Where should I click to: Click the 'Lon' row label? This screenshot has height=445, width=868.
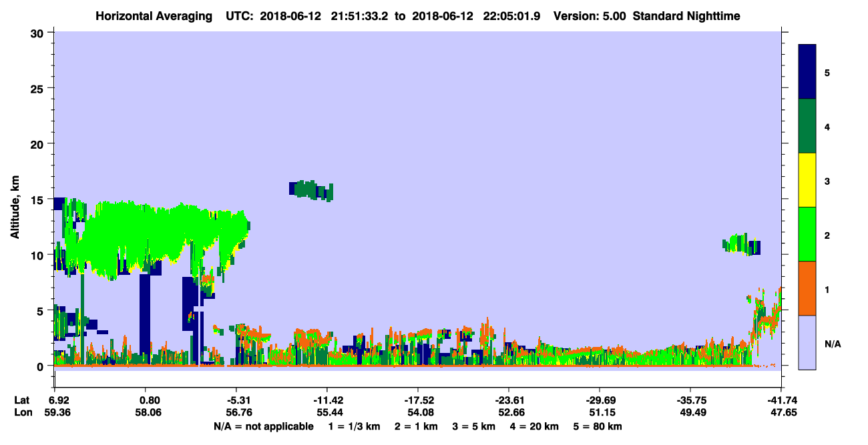(22, 412)
